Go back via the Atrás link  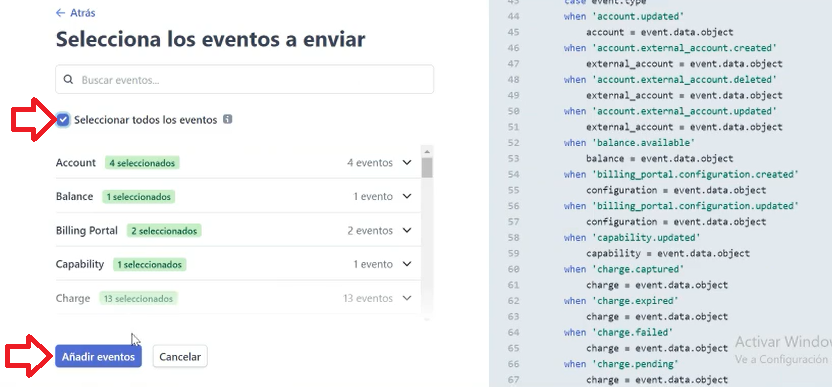75,13
